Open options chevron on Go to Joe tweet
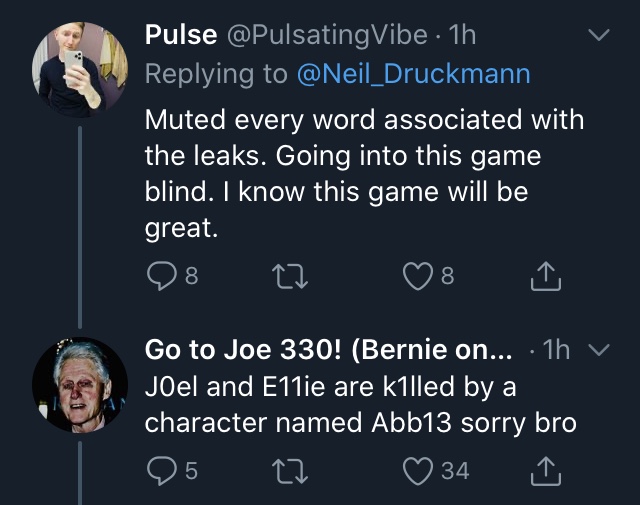Screen dimensions: 640x505 599,350
